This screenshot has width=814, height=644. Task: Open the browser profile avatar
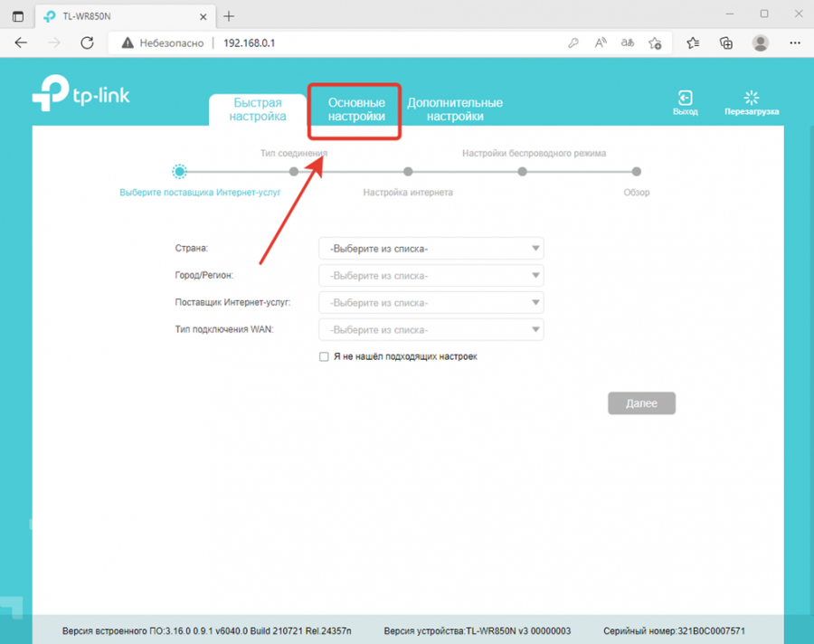(761, 43)
